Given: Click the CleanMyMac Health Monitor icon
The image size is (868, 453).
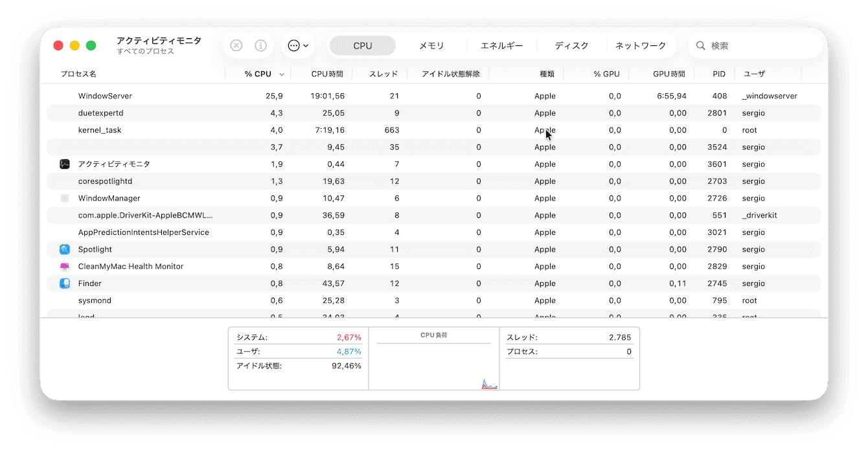Looking at the screenshot, I should (x=65, y=266).
